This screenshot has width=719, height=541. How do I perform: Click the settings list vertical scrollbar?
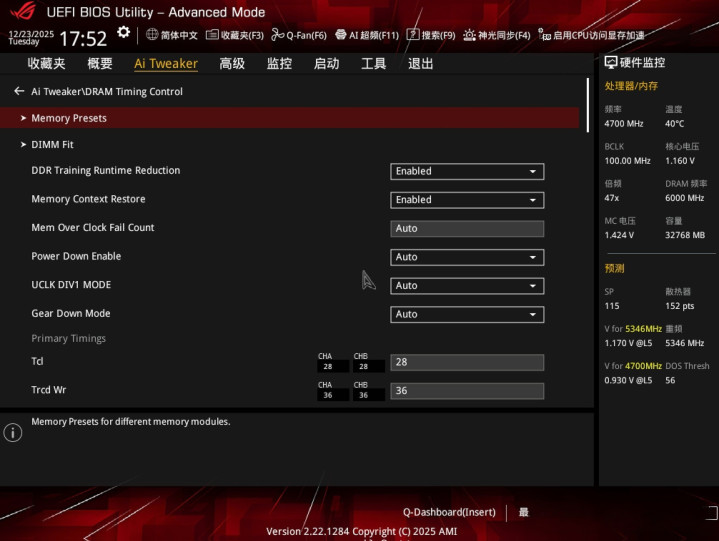click(587, 100)
